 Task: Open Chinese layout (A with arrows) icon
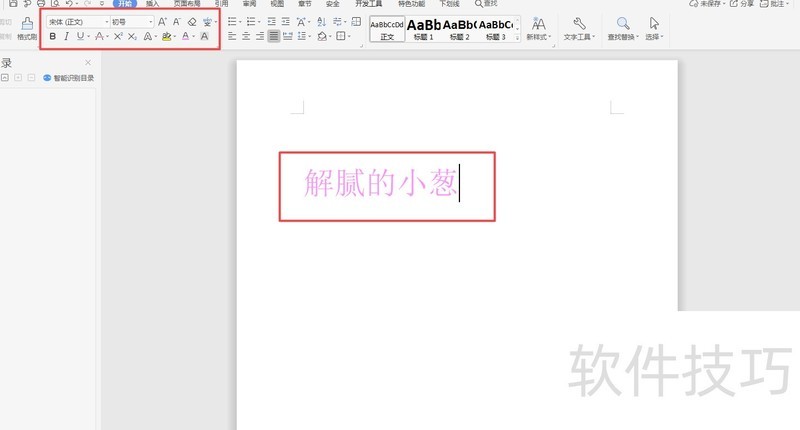302,21
